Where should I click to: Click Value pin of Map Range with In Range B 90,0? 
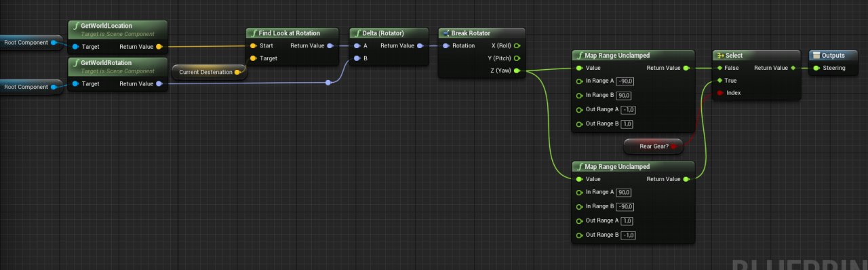click(x=578, y=68)
